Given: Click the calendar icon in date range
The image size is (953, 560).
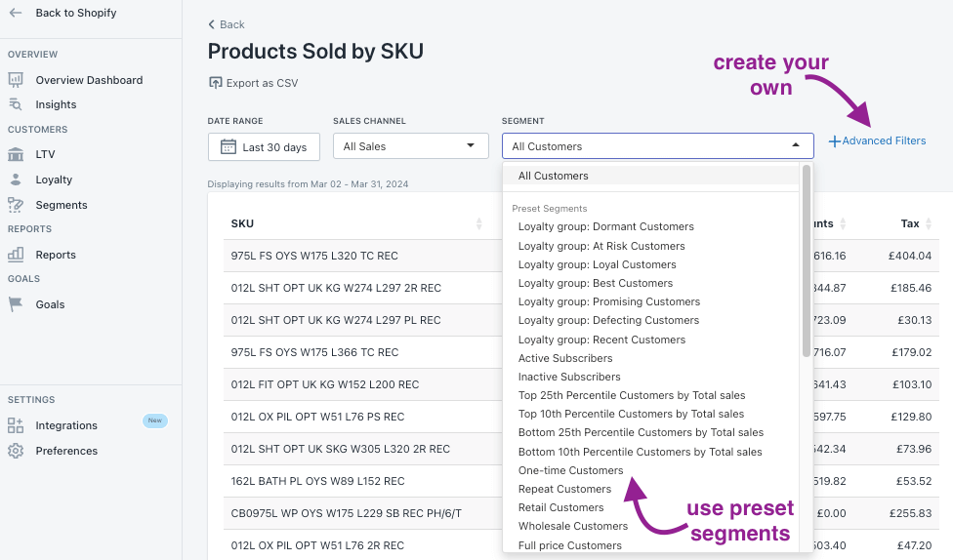Looking at the screenshot, I should (x=228, y=147).
